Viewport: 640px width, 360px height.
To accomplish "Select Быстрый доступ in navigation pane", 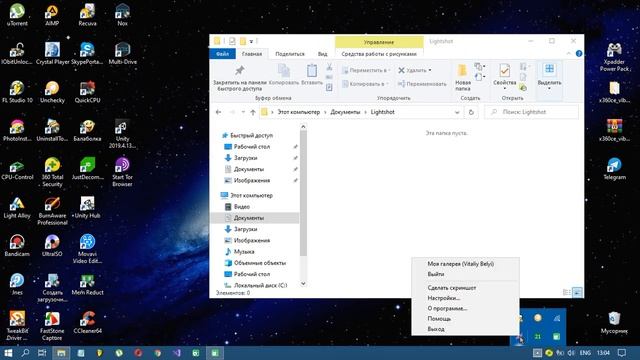I will click(251, 136).
